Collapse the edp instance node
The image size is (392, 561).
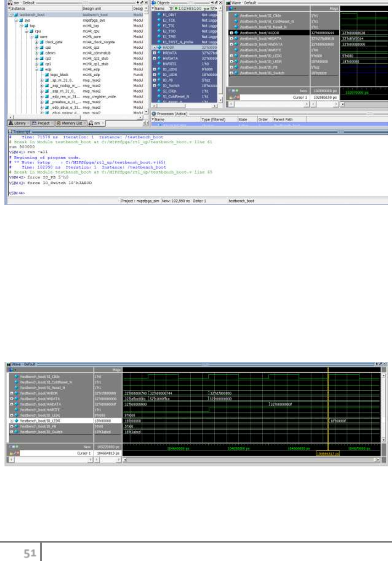click(37, 69)
